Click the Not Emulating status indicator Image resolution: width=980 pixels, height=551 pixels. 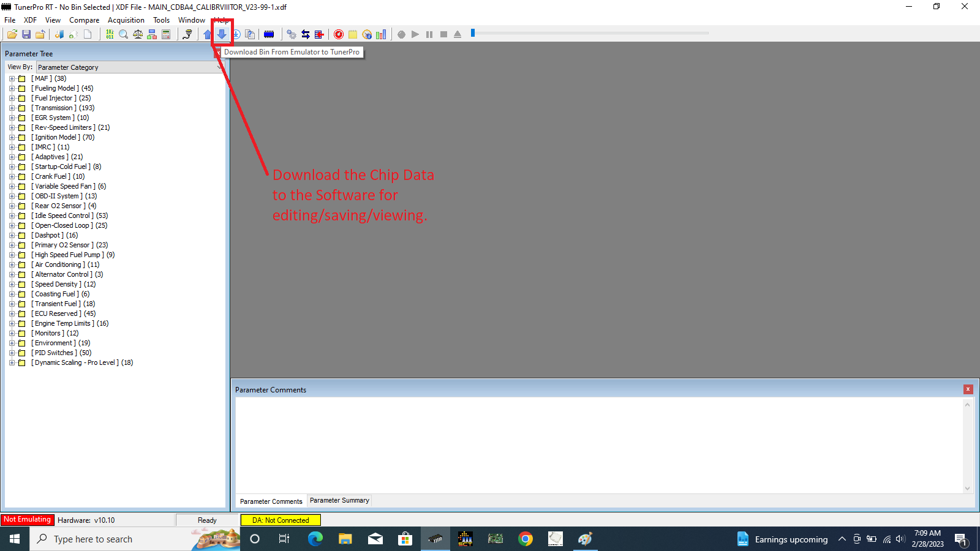coord(28,520)
